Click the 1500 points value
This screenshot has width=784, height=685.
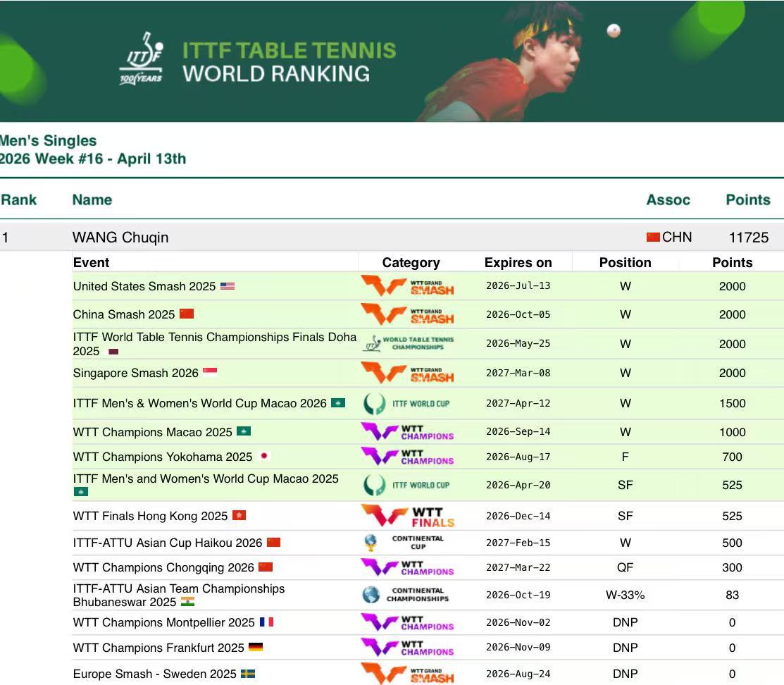[x=732, y=403]
